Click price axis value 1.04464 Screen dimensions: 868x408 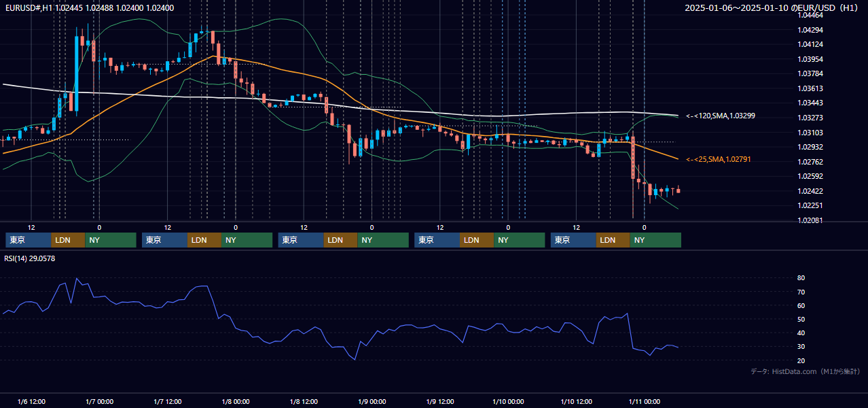[810, 15]
